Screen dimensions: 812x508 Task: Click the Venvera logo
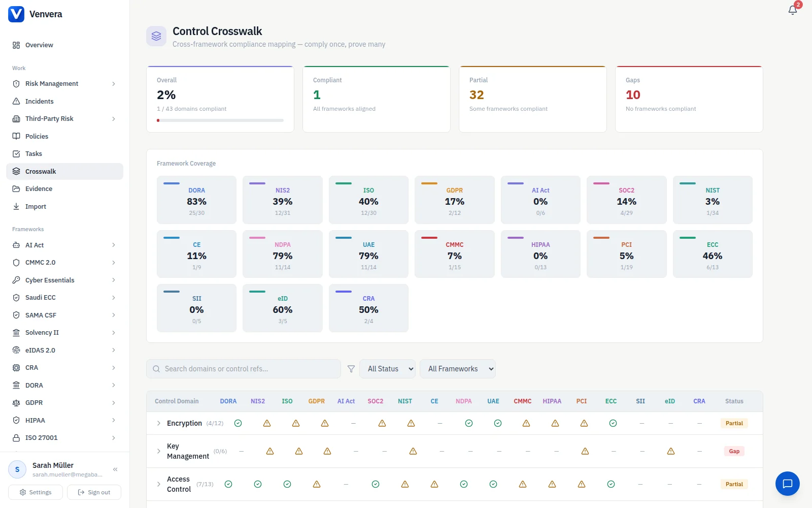[x=16, y=14]
